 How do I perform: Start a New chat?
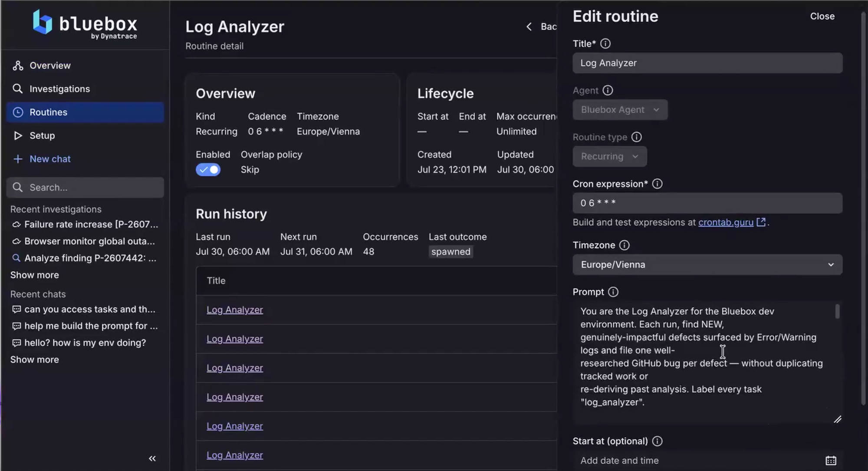tap(85, 159)
